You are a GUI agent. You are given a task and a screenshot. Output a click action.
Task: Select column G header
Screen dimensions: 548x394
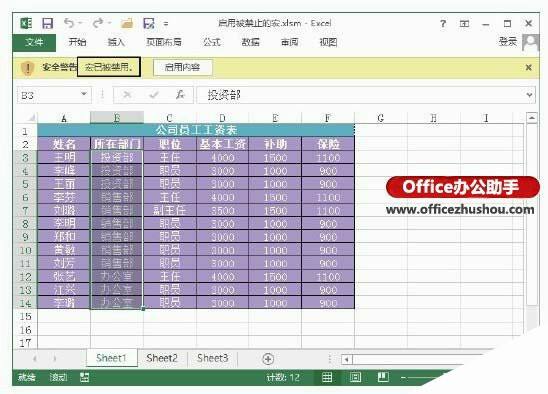click(x=381, y=118)
